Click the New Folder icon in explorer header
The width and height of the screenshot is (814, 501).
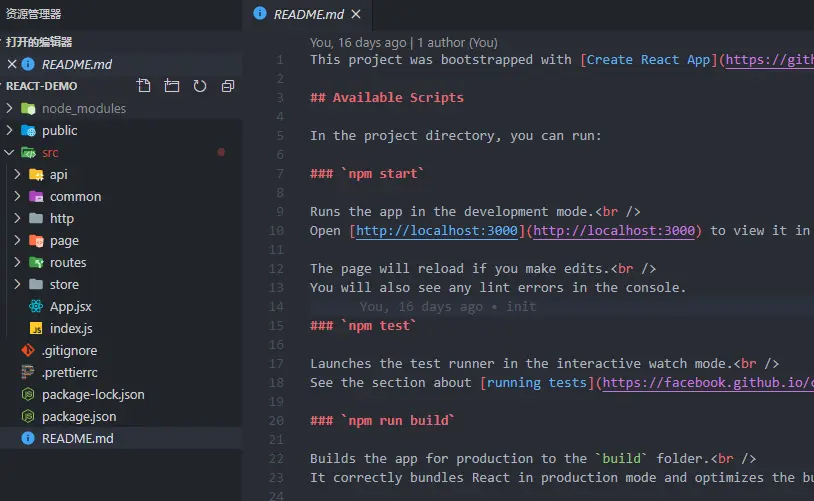tap(172, 86)
